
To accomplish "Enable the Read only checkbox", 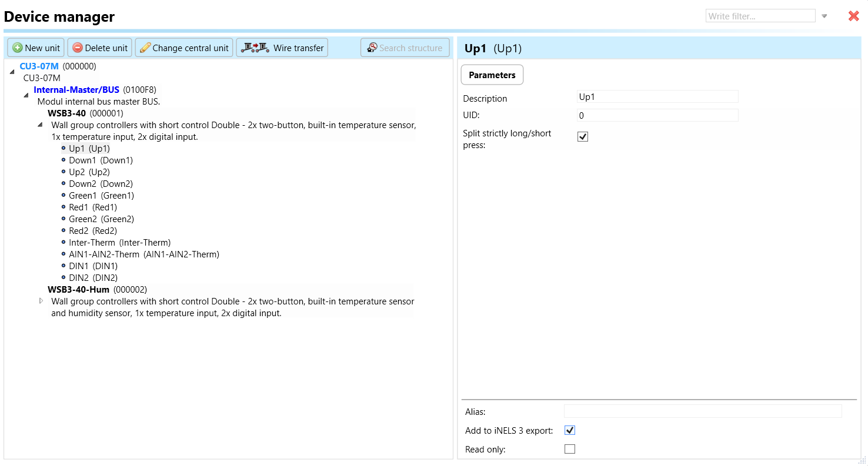I will click(569, 449).
